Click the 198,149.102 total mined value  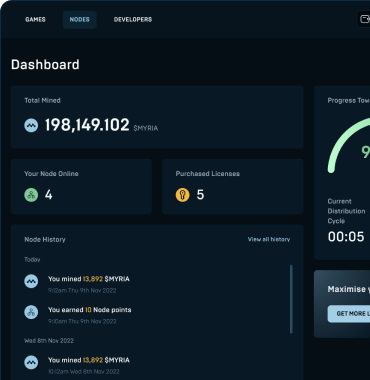[87, 125]
